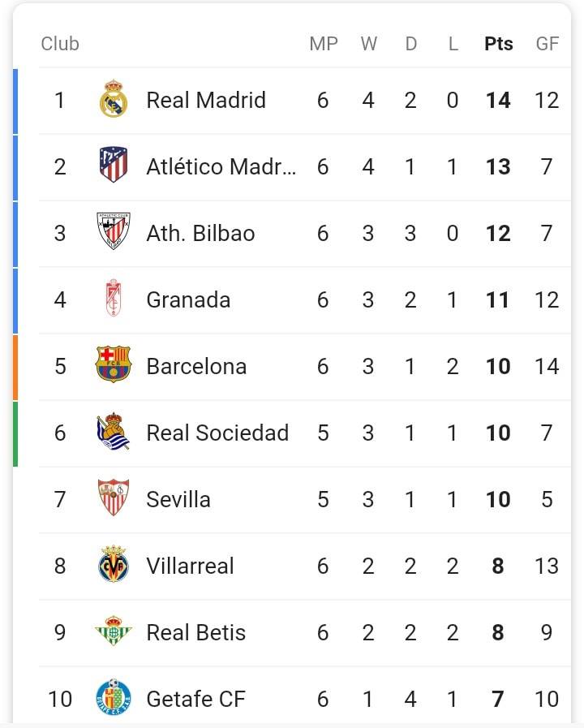
Task: Select the Villarreal team name
Action: pyautogui.click(x=190, y=566)
